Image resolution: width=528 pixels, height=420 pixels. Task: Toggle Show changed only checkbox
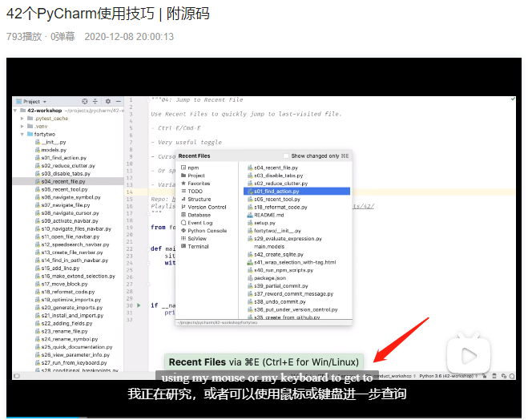[x=286, y=156]
